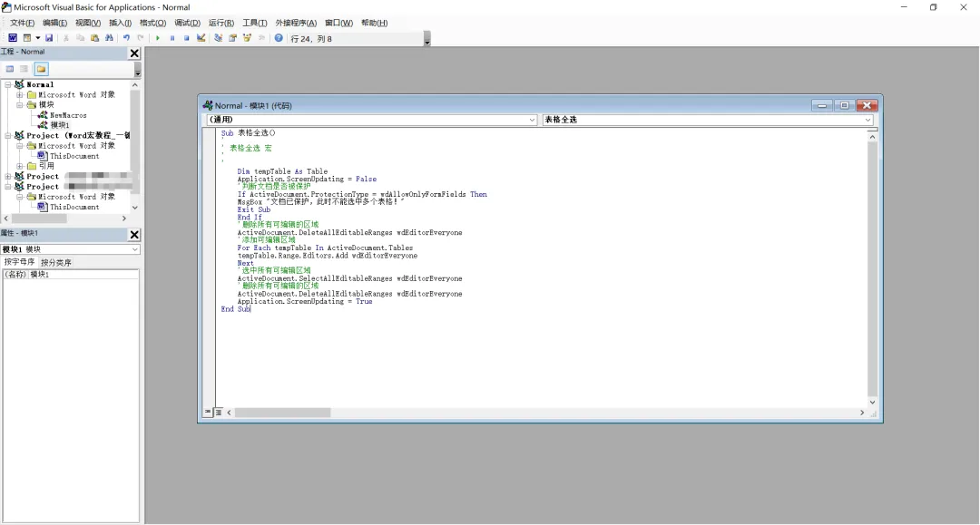Viewport: 980px width, 525px height.
Task: Open the Insert UserForm dropdown arrow
Action: [x=37, y=38]
